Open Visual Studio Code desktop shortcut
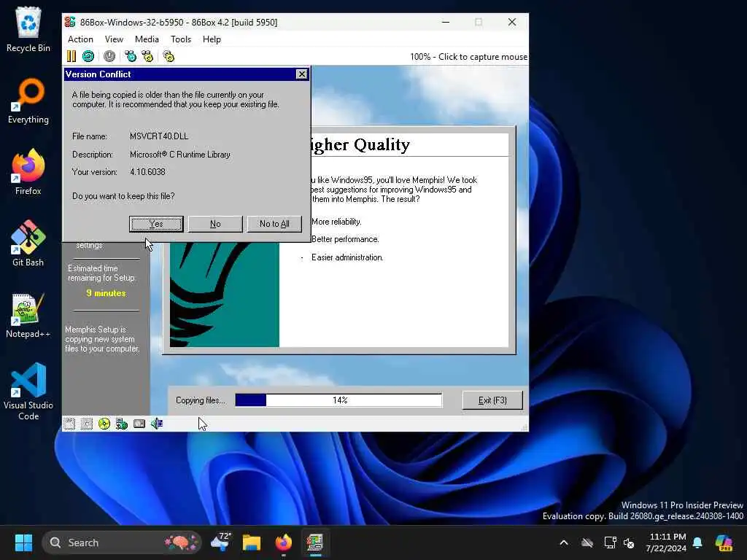747x560 pixels. pos(28,392)
